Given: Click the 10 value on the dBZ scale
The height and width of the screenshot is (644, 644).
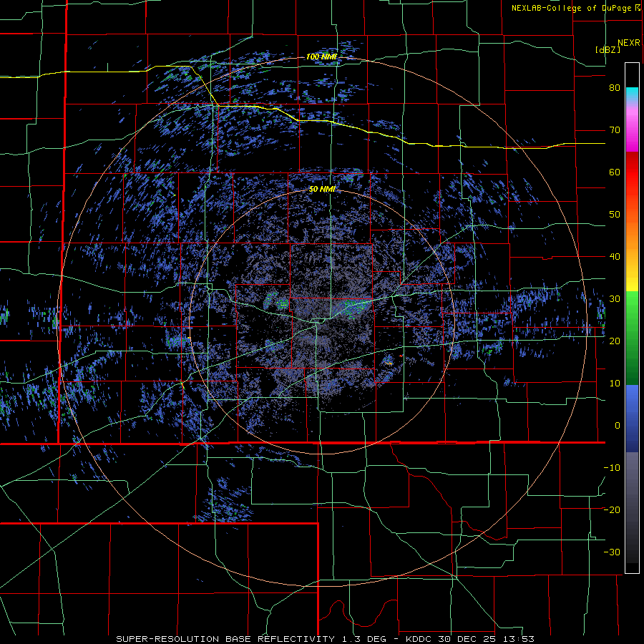Looking at the screenshot, I should point(615,384).
